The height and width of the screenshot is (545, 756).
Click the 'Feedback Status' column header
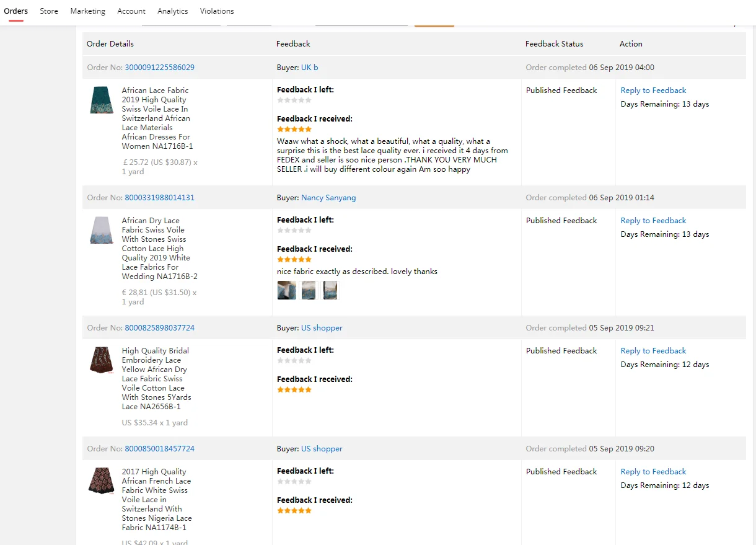tap(555, 44)
